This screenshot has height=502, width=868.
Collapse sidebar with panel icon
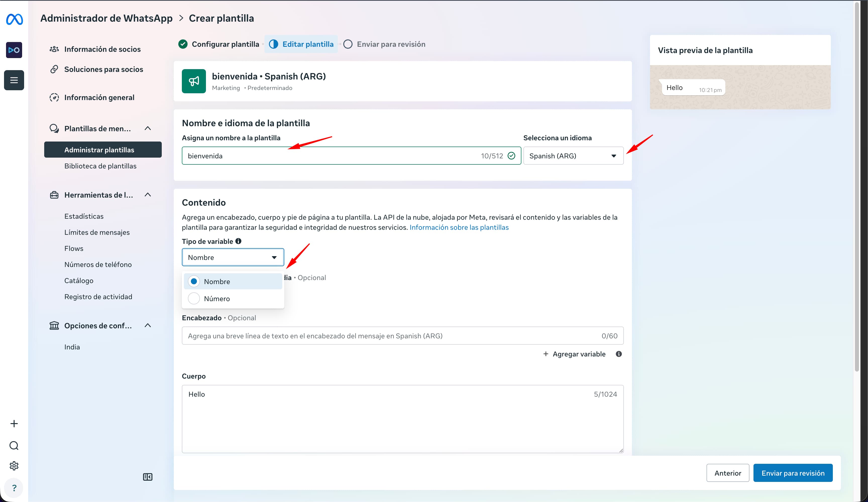[148, 477]
